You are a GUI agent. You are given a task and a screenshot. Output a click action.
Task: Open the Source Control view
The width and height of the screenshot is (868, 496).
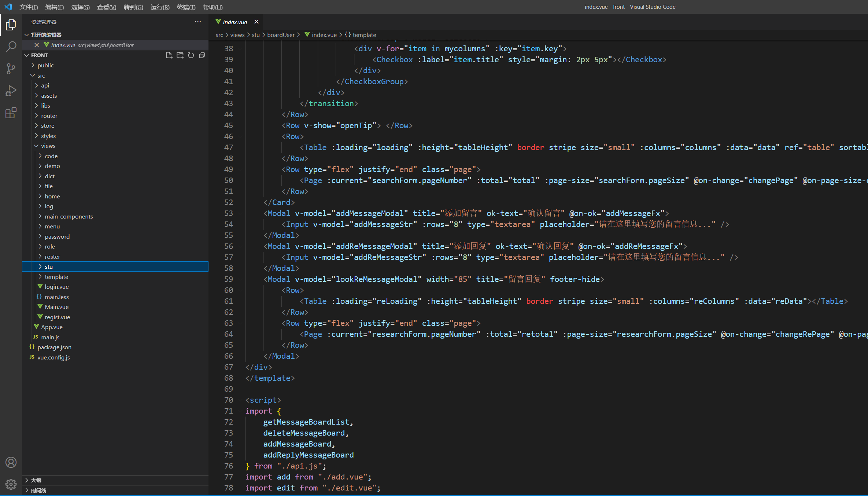[x=11, y=68]
